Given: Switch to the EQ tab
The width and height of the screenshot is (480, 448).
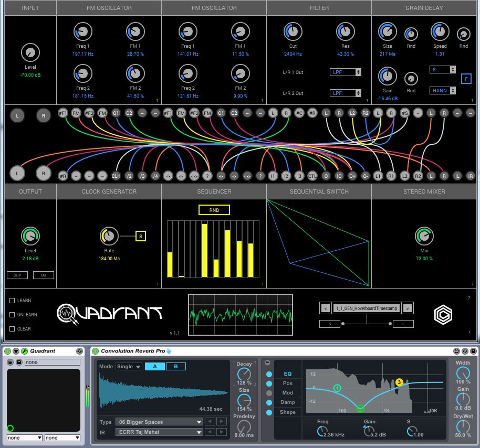Looking at the screenshot, I should point(287,374).
